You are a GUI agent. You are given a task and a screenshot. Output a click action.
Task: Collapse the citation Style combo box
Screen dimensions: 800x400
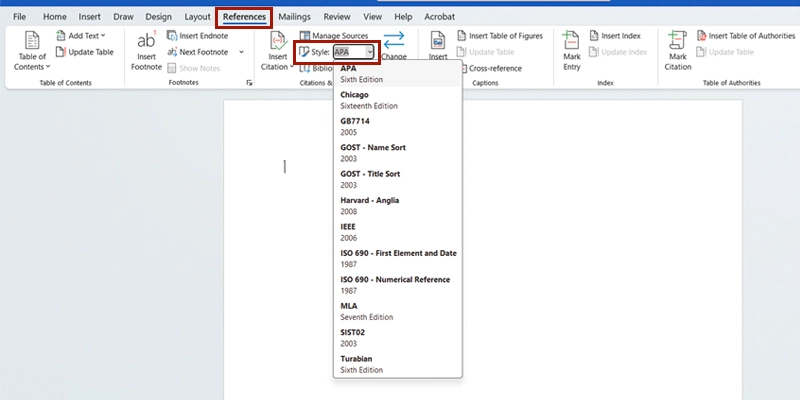[x=370, y=52]
